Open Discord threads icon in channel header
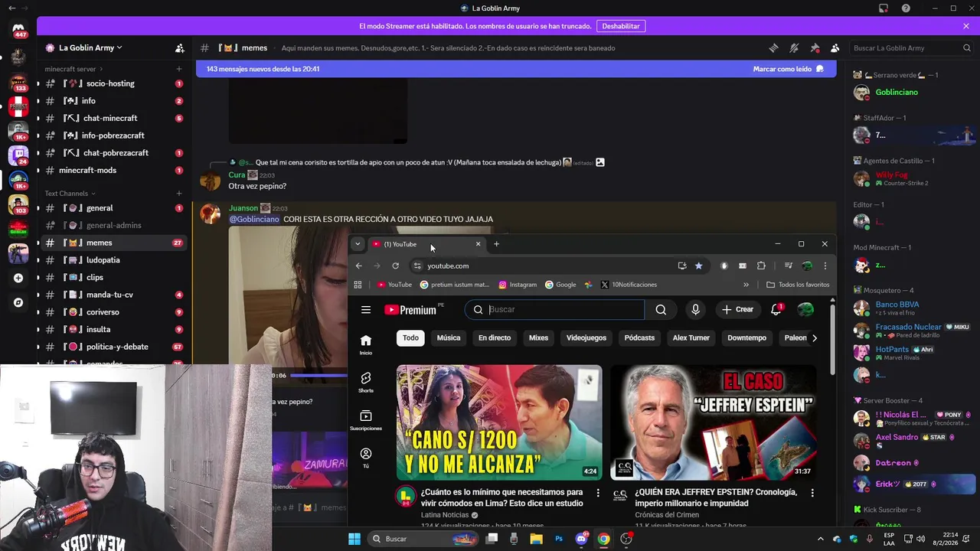The height and width of the screenshot is (551, 980). [773, 47]
